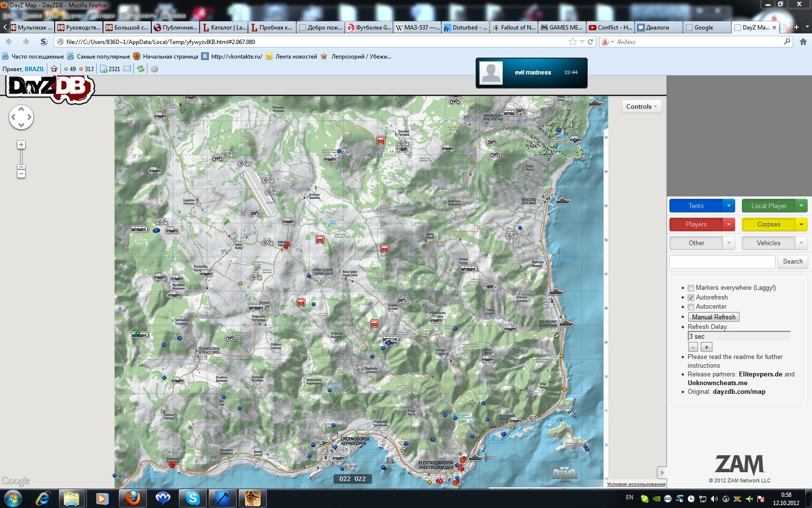Switch to the Fallout of N... tab
The width and height of the screenshot is (812, 508).
(x=513, y=28)
